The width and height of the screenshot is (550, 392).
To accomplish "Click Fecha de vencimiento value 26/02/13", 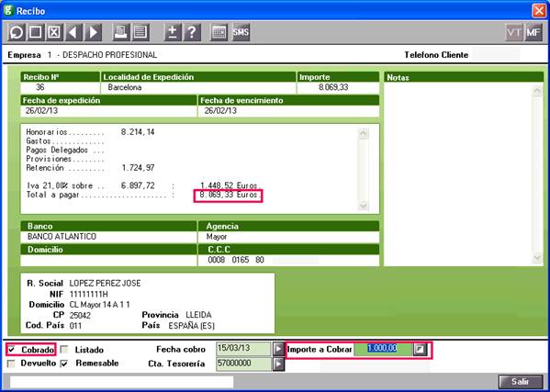I will (220, 111).
